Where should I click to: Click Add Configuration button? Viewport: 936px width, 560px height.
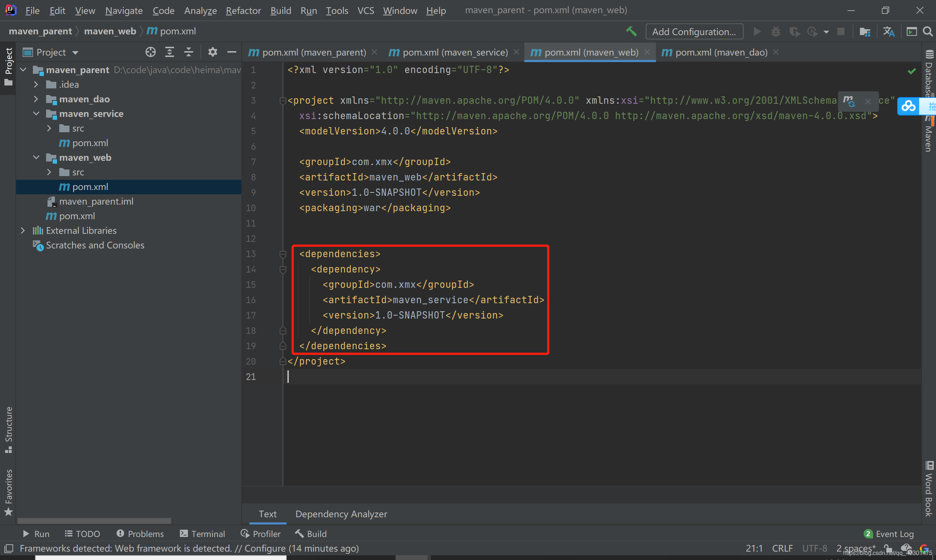pyautogui.click(x=694, y=32)
